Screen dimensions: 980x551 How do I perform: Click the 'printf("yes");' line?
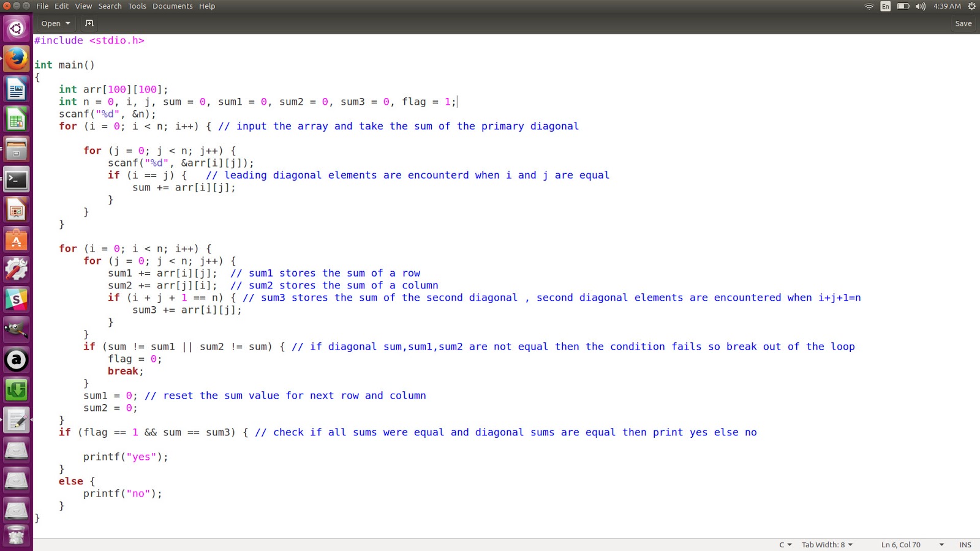coord(126,457)
